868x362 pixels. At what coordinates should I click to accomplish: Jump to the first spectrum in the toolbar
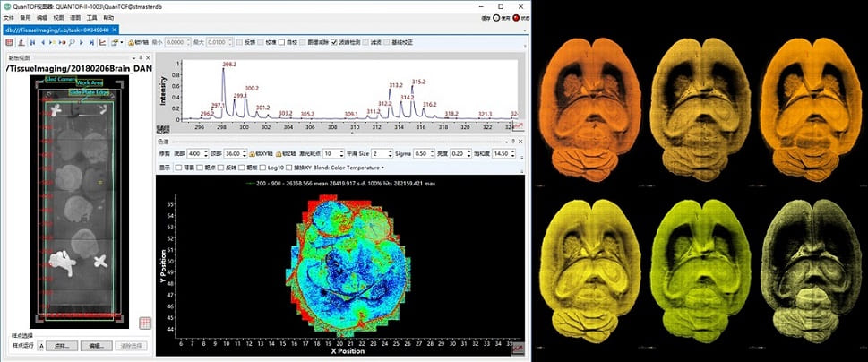click(x=32, y=43)
